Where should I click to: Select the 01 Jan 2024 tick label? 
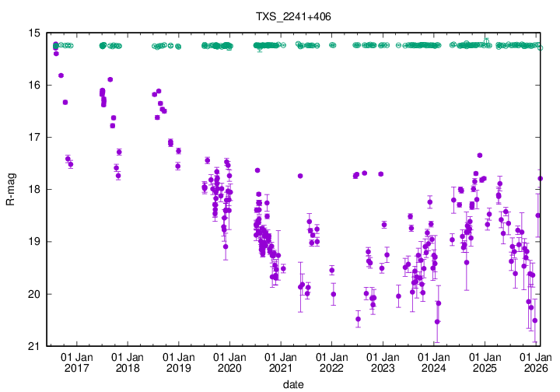pos(433,362)
